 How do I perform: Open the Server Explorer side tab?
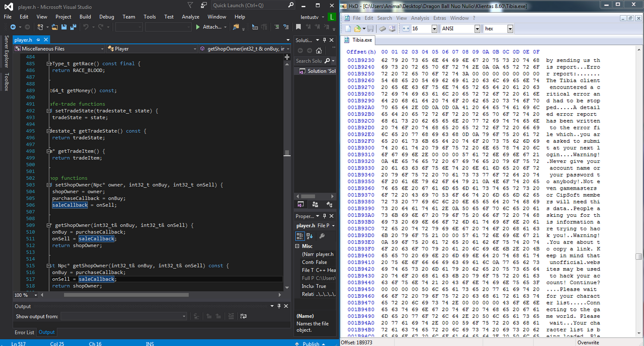6,51
